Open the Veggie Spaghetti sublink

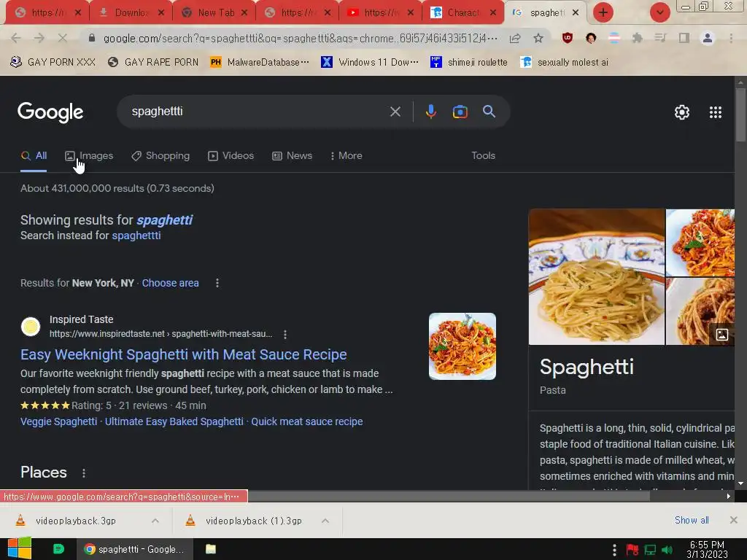pyautogui.click(x=58, y=422)
